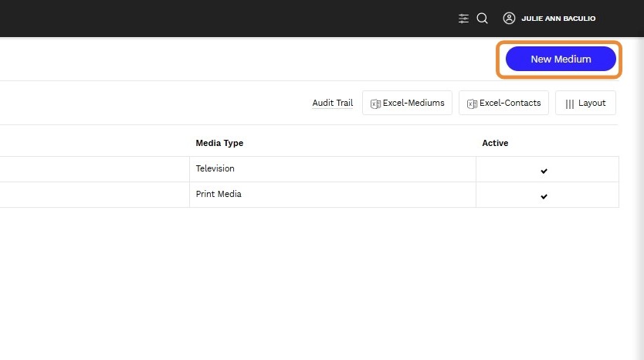
Task: Open the JULIE ANN BACULIO user menu
Action: pyautogui.click(x=558, y=19)
